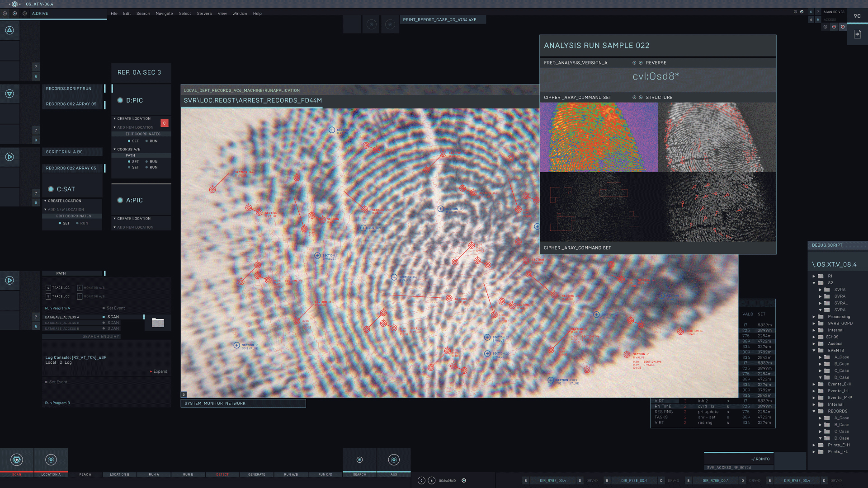Viewport: 868px width, 488px height.
Task: Collapse COORDS A/B section
Action: (115, 149)
